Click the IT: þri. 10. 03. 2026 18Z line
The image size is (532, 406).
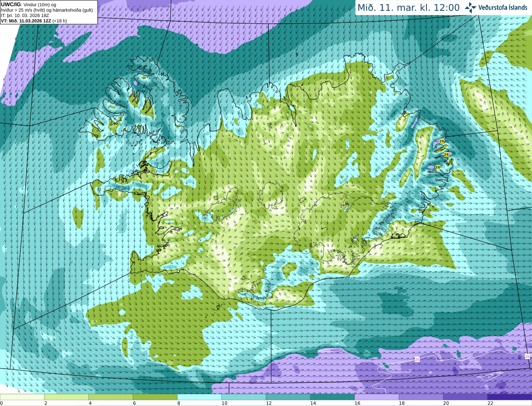click(25, 15)
